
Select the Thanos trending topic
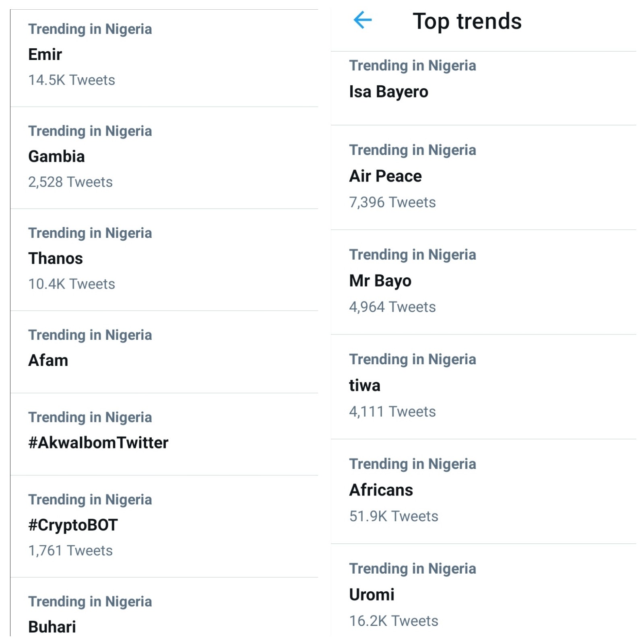56,258
